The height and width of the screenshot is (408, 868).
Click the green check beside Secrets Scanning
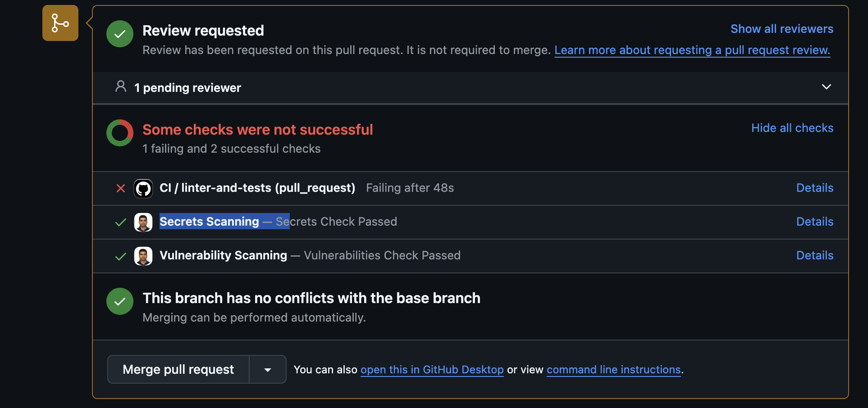point(119,222)
